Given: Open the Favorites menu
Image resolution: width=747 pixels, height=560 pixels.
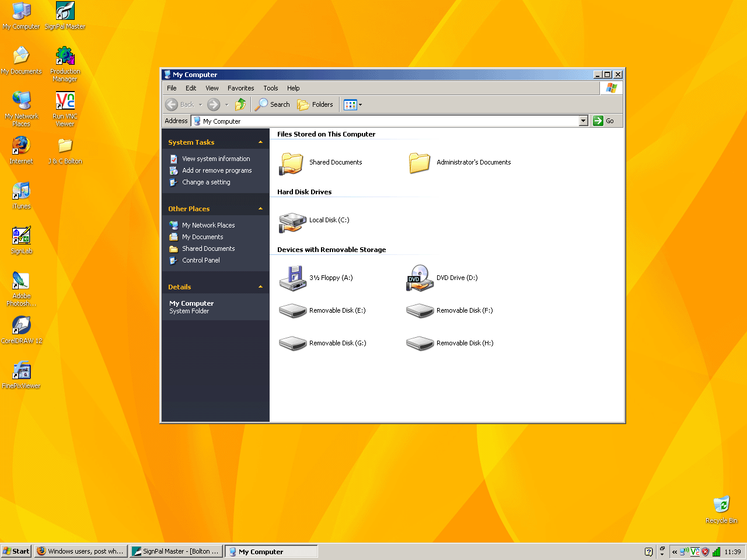Looking at the screenshot, I should click(241, 88).
